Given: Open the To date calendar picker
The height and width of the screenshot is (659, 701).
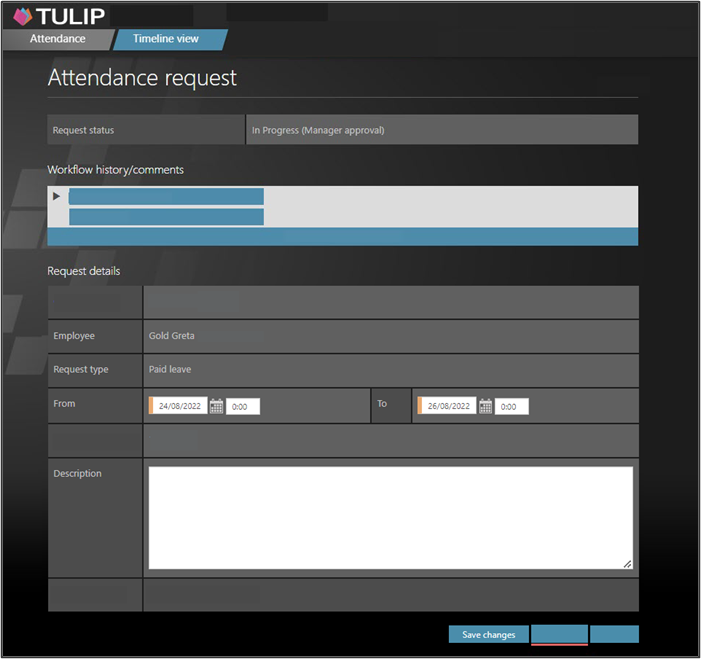Looking at the screenshot, I should pyautogui.click(x=486, y=406).
